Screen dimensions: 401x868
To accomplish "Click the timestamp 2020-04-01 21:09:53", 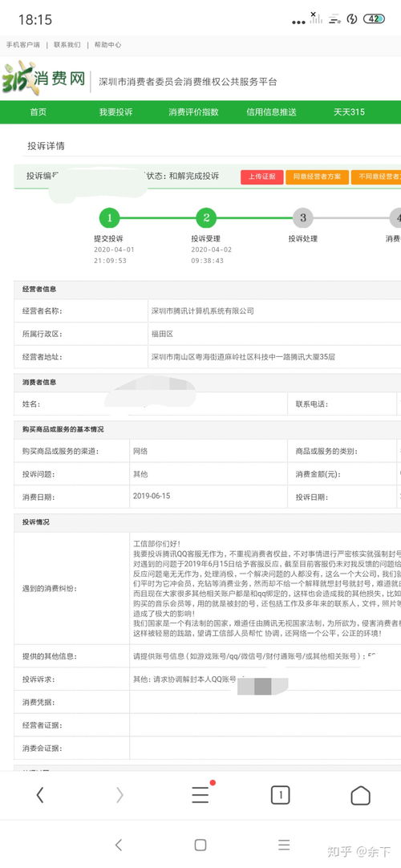I will [x=114, y=254].
